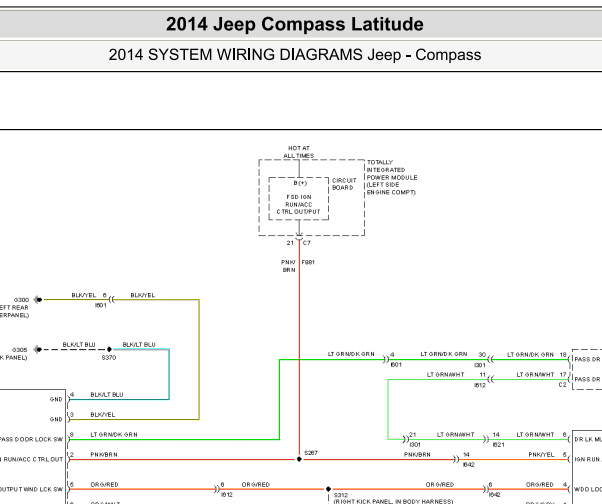Click the "PNK/YEL" wire label
The height and width of the screenshot is (504, 602).
click(x=541, y=454)
